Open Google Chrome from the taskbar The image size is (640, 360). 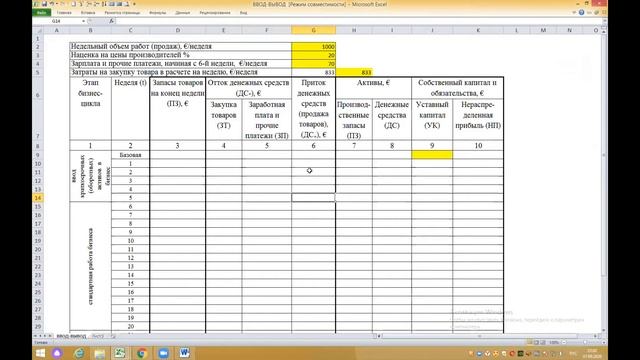tap(142, 353)
